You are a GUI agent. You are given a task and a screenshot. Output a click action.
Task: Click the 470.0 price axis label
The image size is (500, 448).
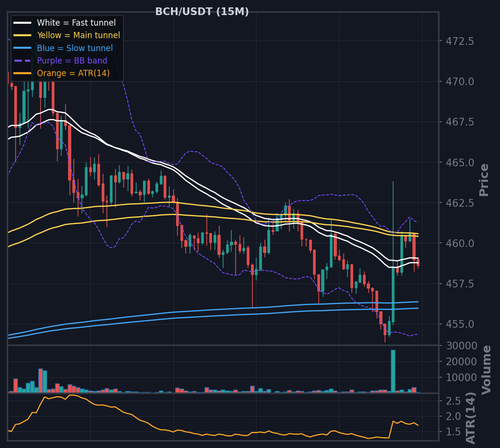point(460,82)
